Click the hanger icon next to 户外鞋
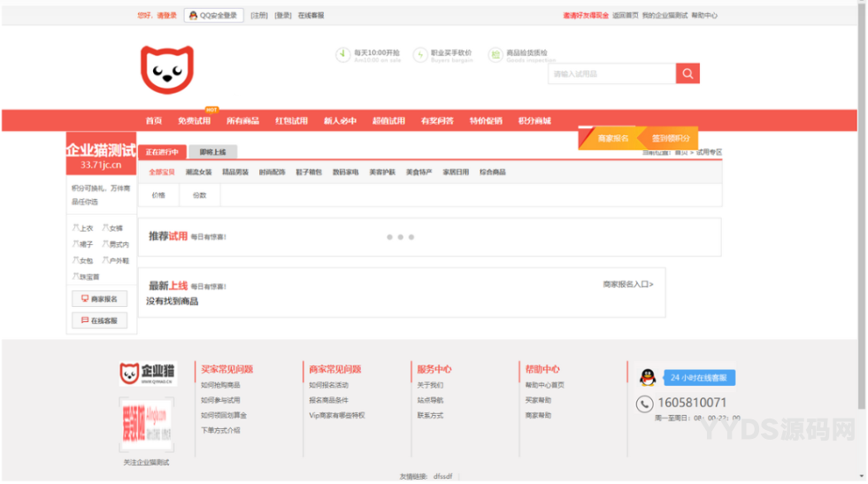The width and height of the screenshot is (868, 484). [x=105, y=260]
